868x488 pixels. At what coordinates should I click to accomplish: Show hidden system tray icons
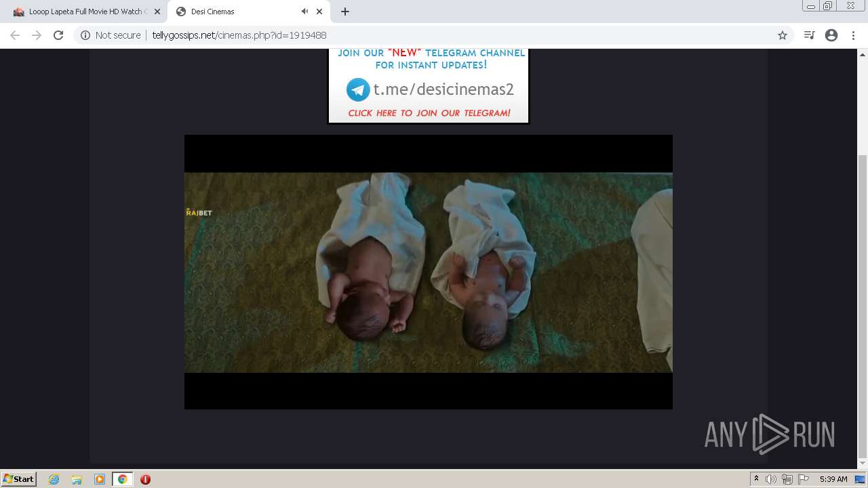(x=757, y=479)
